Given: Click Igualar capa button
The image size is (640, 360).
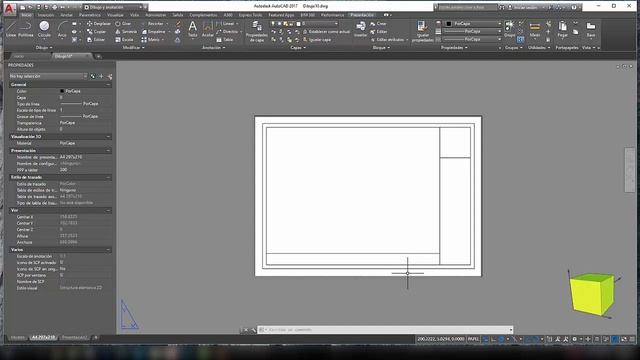Looking at the screenshot, I should 317,40.
